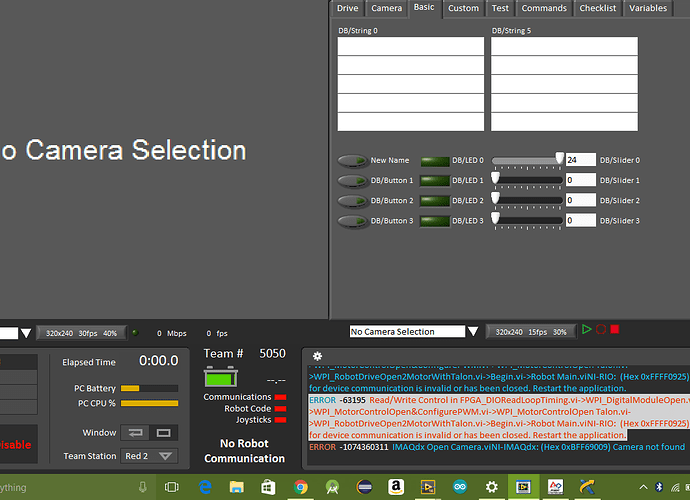
Task: Click the DB/LED 3 indicator
Action: pyautogui.click(x=435, y=221)
